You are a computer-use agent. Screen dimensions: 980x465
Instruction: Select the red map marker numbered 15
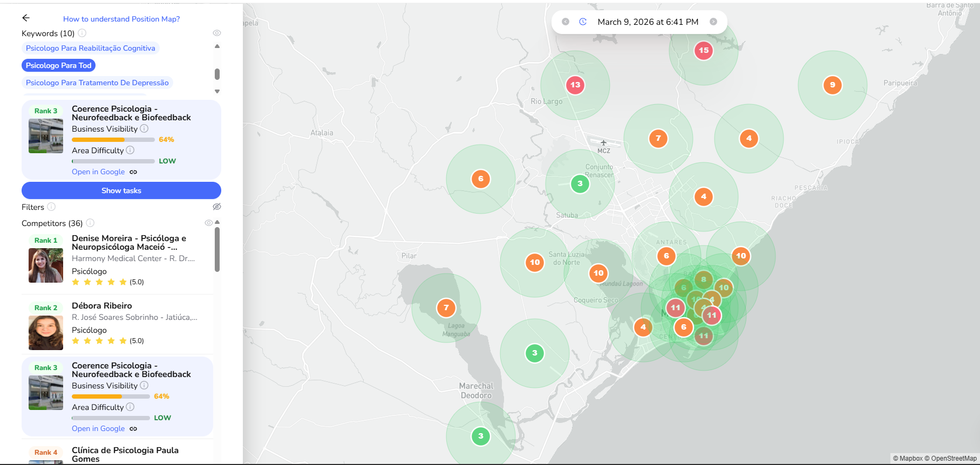point(704,50)
